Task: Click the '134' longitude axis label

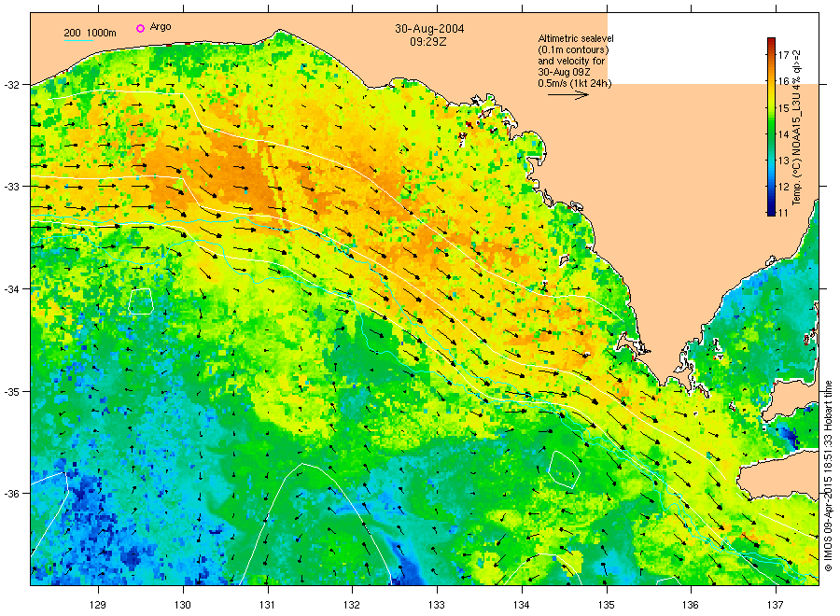Action: [521, 605]
